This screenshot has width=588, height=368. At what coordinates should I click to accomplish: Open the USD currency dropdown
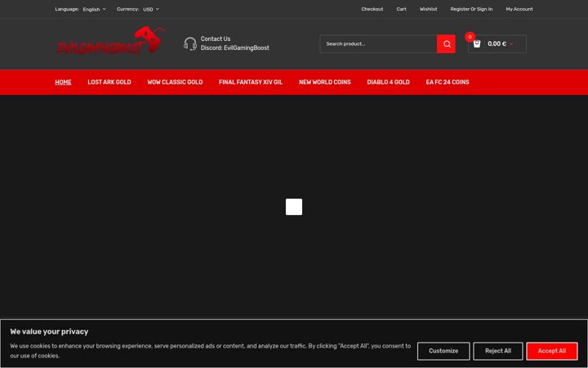pyautogui.click(x=151, y=9)
